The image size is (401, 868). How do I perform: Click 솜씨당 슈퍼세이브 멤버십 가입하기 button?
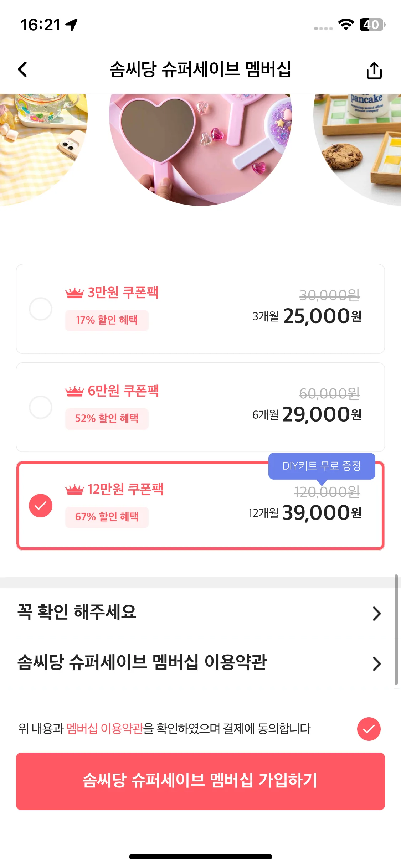(200, 781)
